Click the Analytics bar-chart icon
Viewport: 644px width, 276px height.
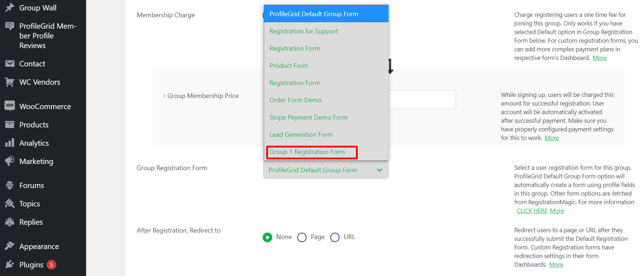coord(10,143)
